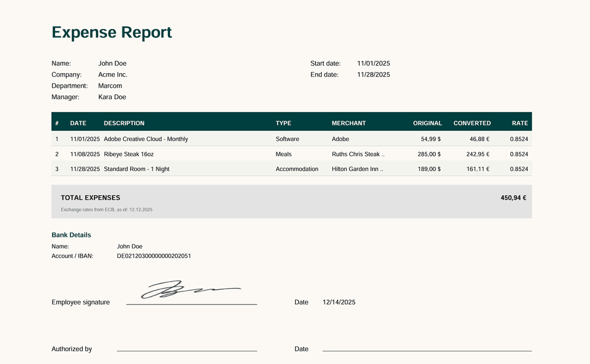Viewport: 590px width, 364px height.
Task: Select the Start date value 11/01/2025
Action: coord(374,63)
